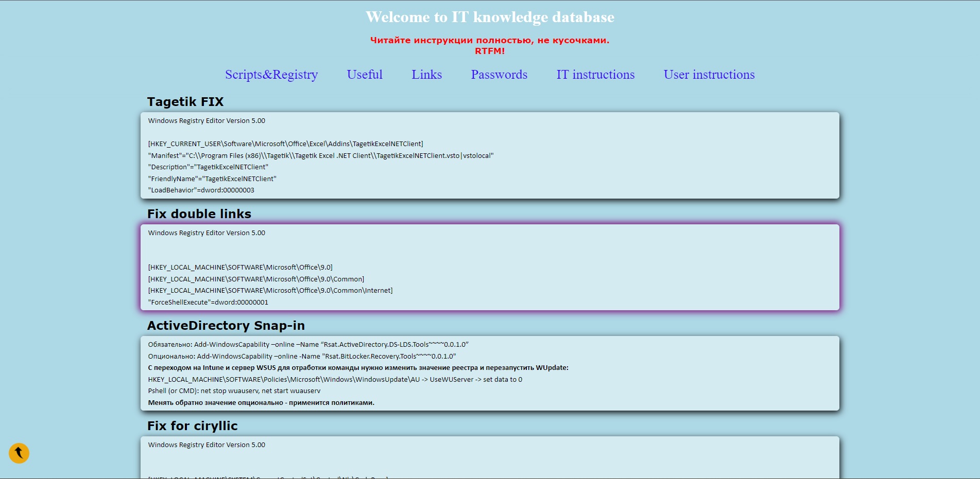This screenshot has width=980, height=479.
Task: Click the yellow scroll-to-top arrow icon
Action: (x=19, y=453)
